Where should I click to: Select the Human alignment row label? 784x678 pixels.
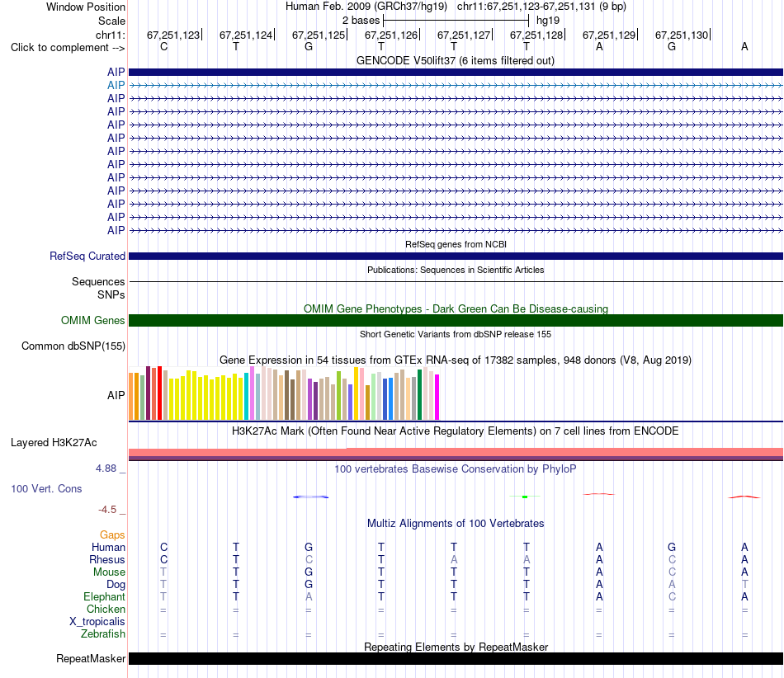tap(108, 548)
